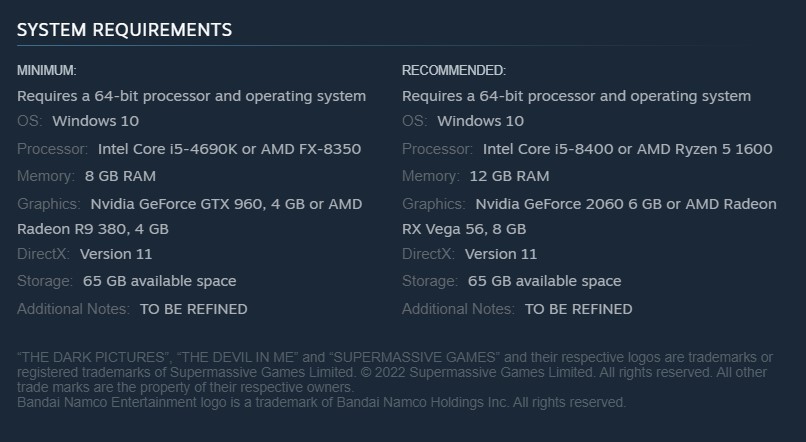Click minimum Additional Notes TO BE REFINED
Screen dimensions: 806x442
click(x=194, y=309)
